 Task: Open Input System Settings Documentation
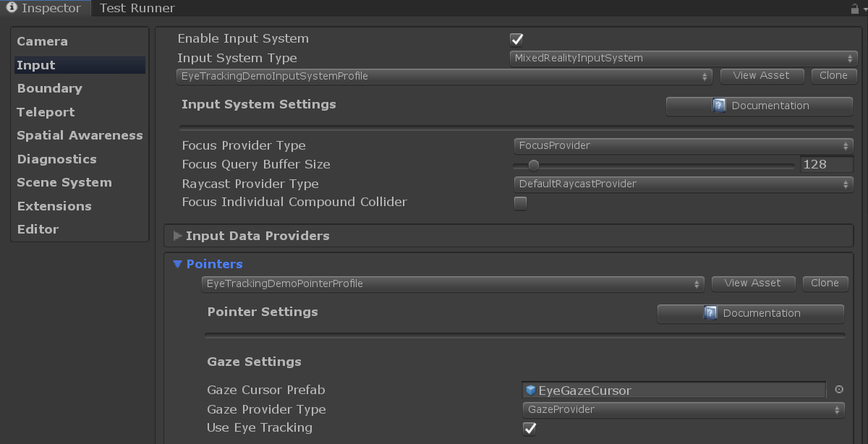pyautogui.click(x=759, y=106)
